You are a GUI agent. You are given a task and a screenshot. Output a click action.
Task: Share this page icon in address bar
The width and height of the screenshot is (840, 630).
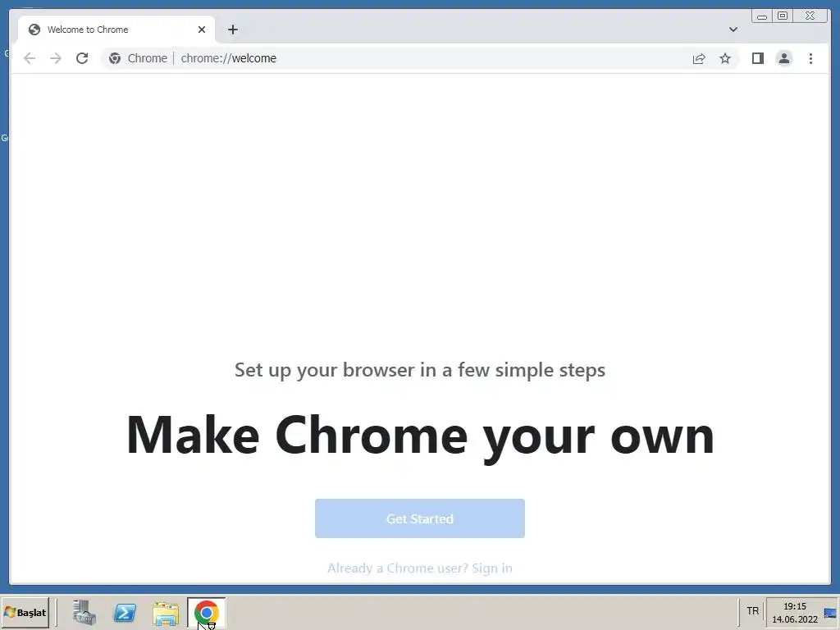click(699, 58)
